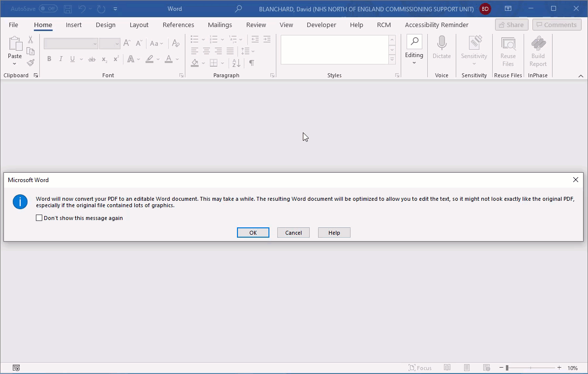Click the BD account avatar
The width and height of the screenshot is (588, 374).
click(x=485, y=9)
